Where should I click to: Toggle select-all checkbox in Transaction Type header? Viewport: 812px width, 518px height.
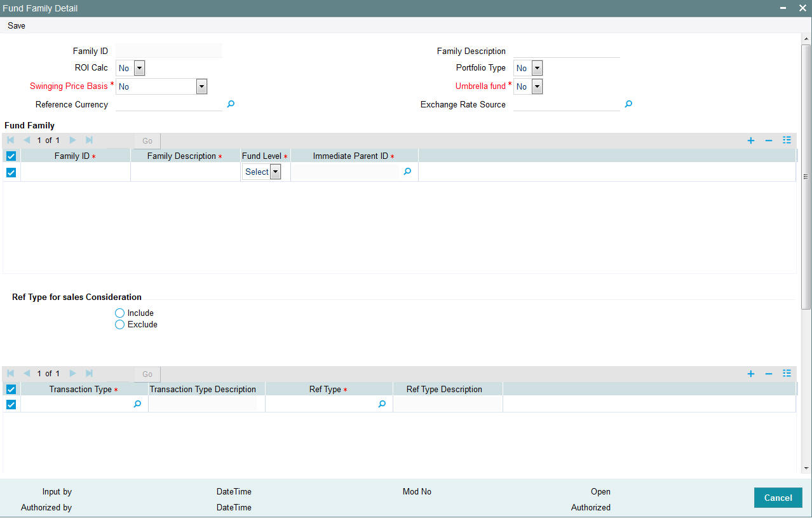click(x=11, y=389)
